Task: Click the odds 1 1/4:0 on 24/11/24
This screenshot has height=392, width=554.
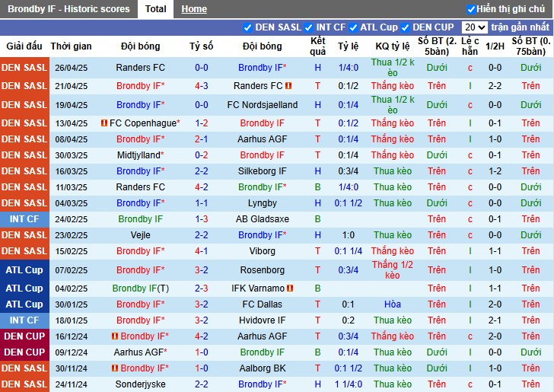Action: [x=348, y=384]
